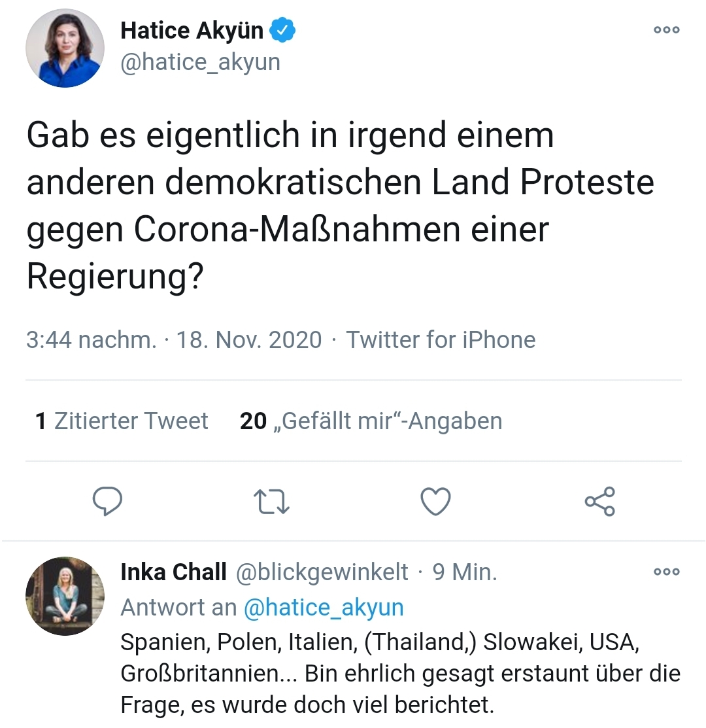Click the Inka Chall display name
This screenshot has width=706, height=728.
pos(173,572)
